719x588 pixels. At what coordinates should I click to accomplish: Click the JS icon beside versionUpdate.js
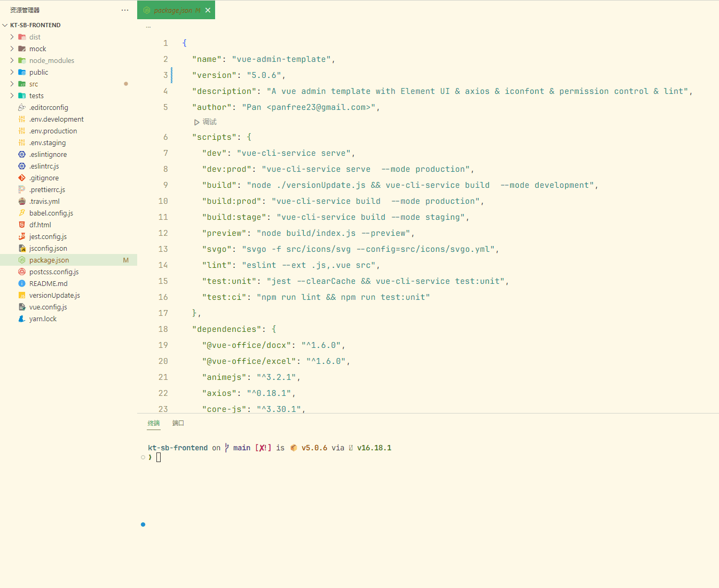(x=22, y=295)
